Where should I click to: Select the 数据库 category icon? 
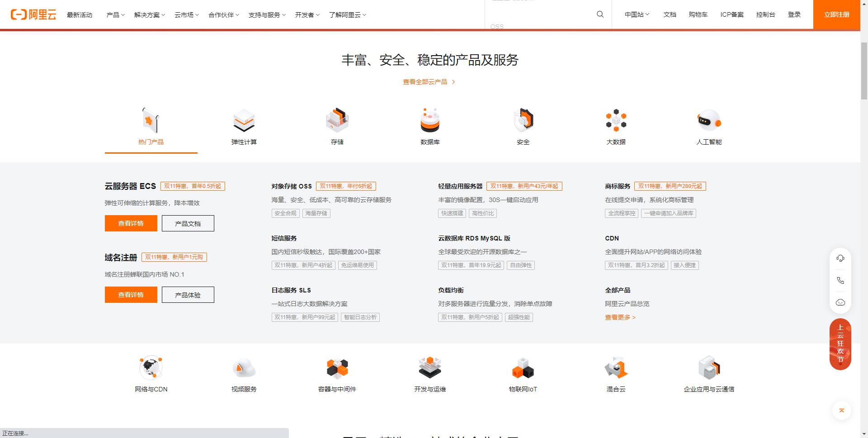(430, 120)
